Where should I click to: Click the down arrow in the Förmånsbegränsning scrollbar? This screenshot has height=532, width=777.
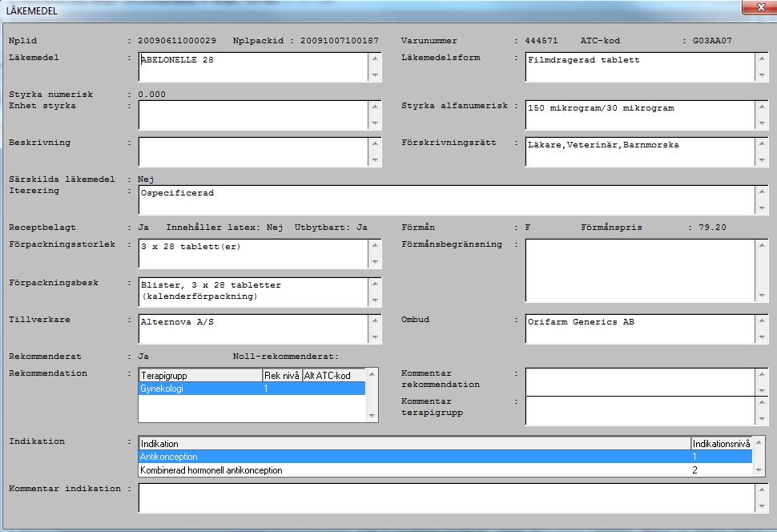762,296
